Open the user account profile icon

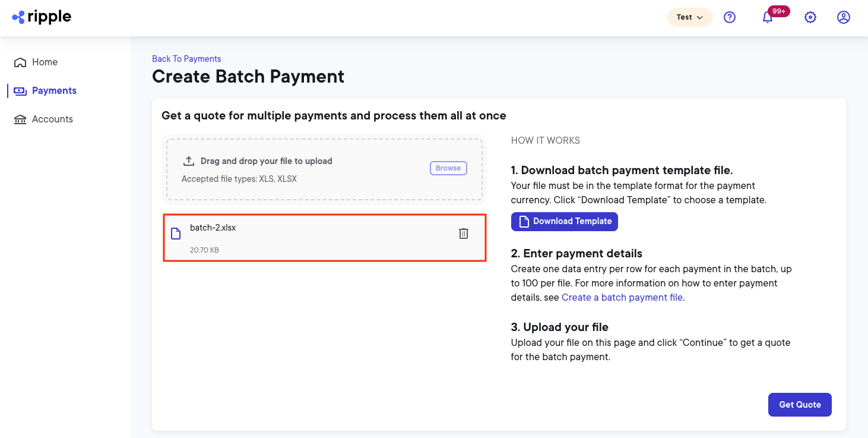(844, 17)
